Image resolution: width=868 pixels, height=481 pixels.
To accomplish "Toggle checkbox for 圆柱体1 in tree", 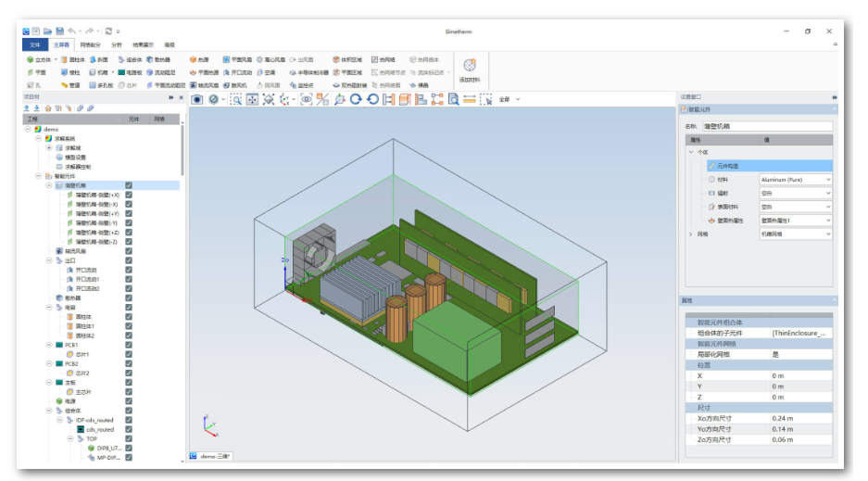I will coord(129,326).
